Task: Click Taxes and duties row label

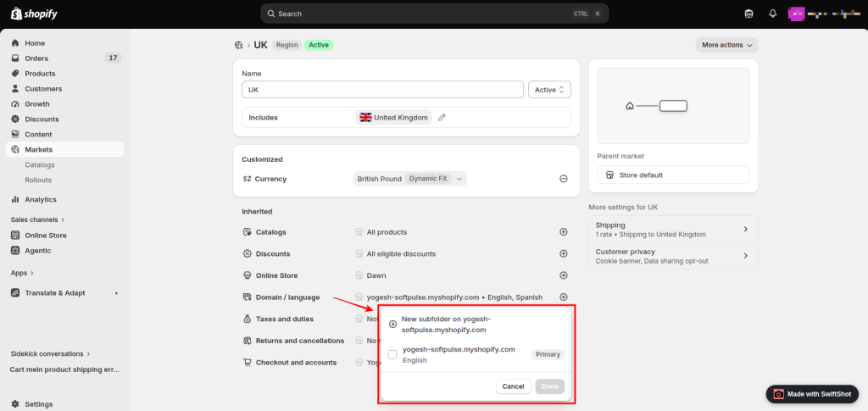Action: [x=285, y=319]
